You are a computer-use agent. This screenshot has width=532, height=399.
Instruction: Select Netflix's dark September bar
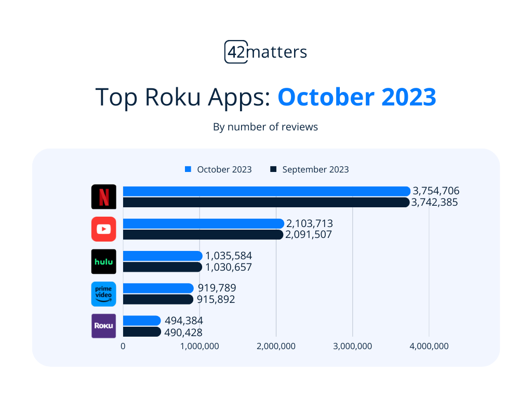[267, 203]
